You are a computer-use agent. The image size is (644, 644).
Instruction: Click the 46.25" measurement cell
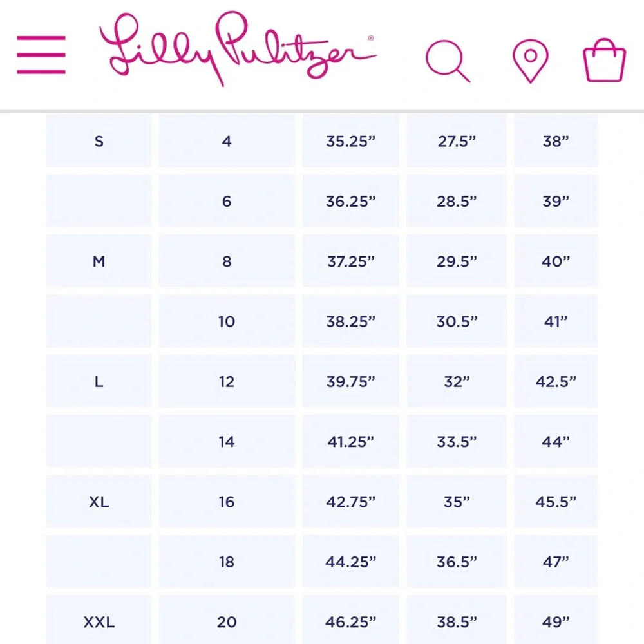350,622
